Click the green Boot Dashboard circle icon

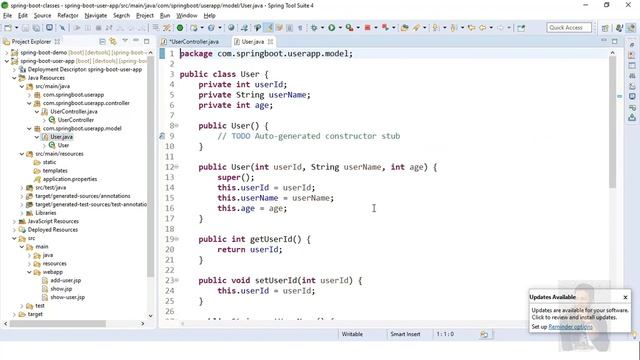click(x=180, y=28)
